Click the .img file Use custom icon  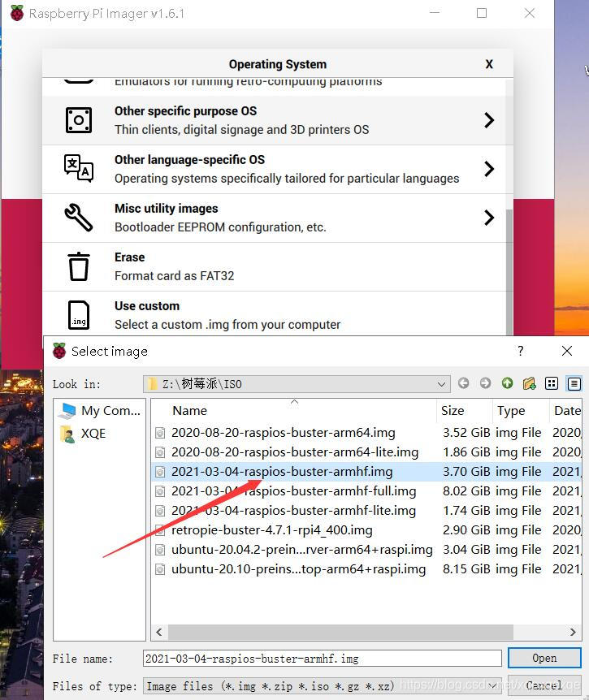pos(79,315)
